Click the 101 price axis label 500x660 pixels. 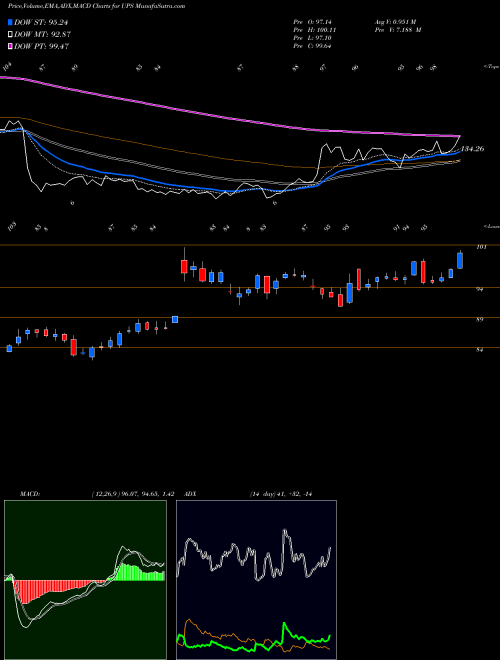[x=481, y=247]
